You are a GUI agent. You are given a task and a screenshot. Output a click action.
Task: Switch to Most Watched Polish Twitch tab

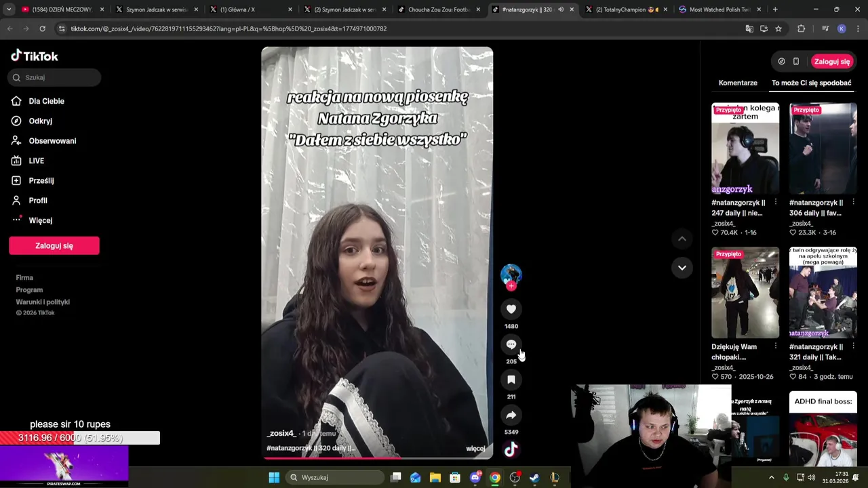coord(719,9)
